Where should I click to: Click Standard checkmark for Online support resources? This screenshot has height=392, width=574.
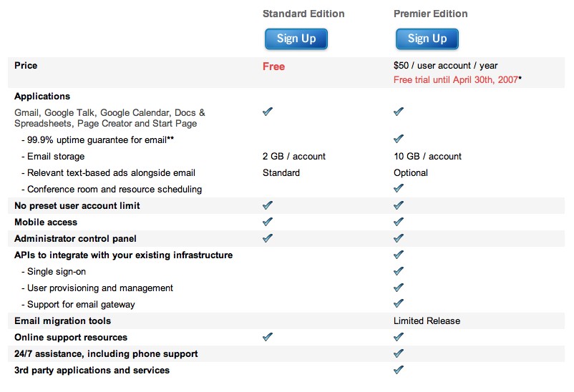268,337
